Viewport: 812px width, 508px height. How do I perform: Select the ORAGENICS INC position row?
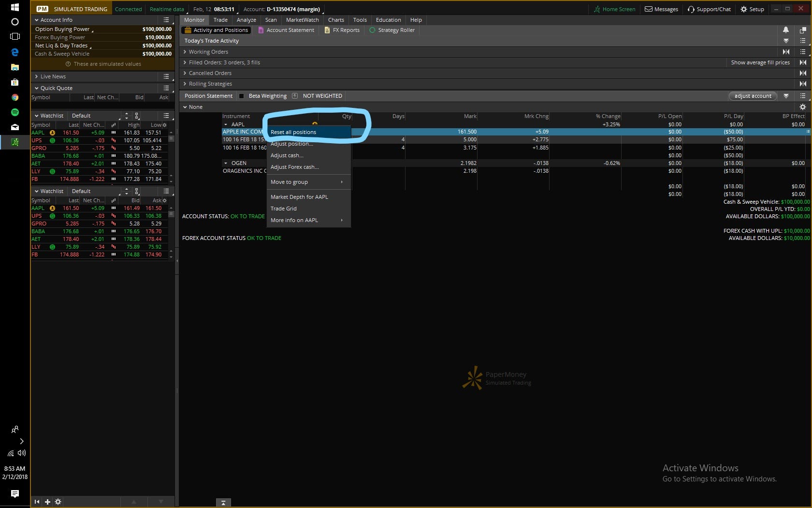tap(515, 171)
